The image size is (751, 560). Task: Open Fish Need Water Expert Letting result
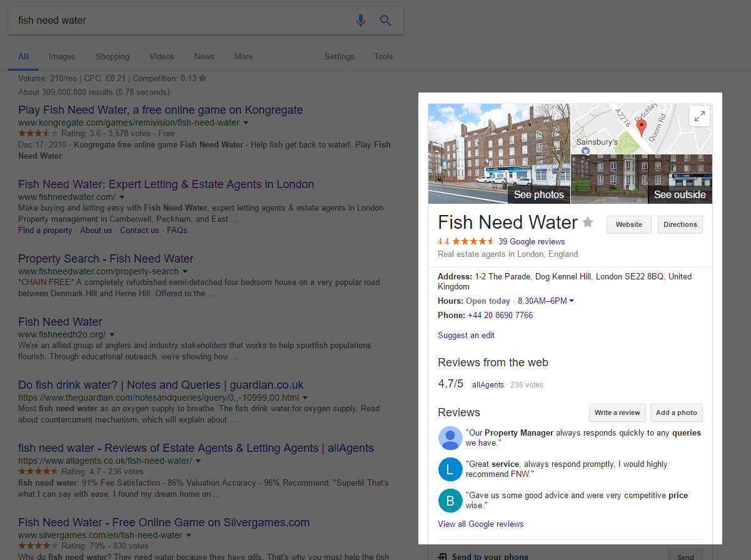pos(166,184)
